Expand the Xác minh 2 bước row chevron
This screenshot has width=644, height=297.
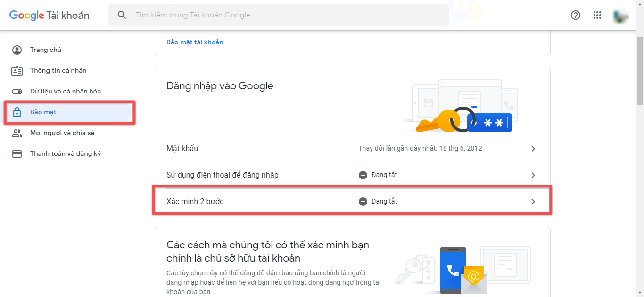coord(533,202)
